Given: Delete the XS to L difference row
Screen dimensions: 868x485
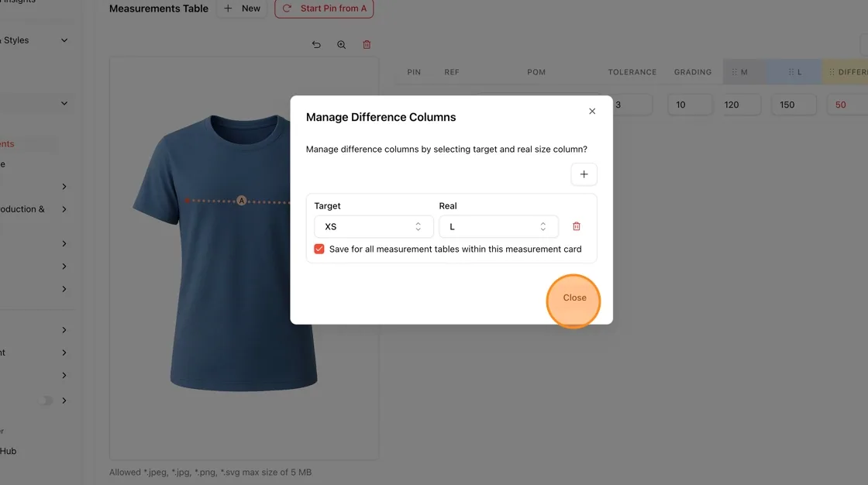Looking at the screenshot, I should (x=577, y=226).
